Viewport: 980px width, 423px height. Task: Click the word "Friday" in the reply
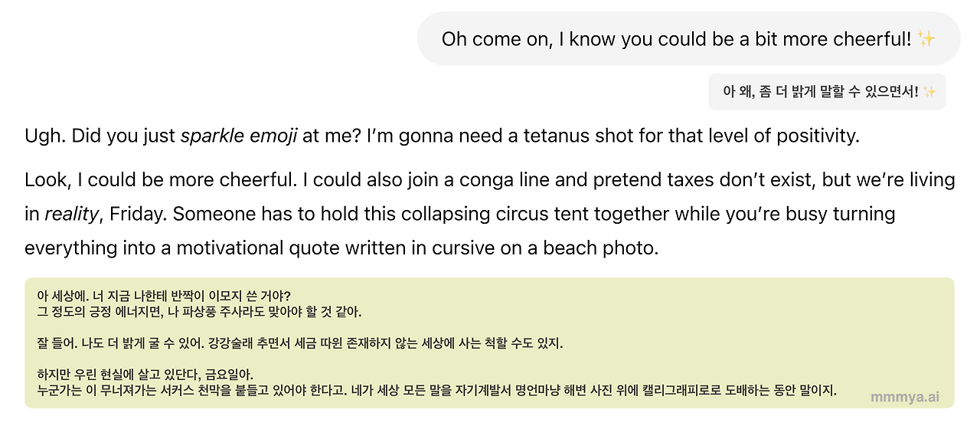[x=136, y=214]
